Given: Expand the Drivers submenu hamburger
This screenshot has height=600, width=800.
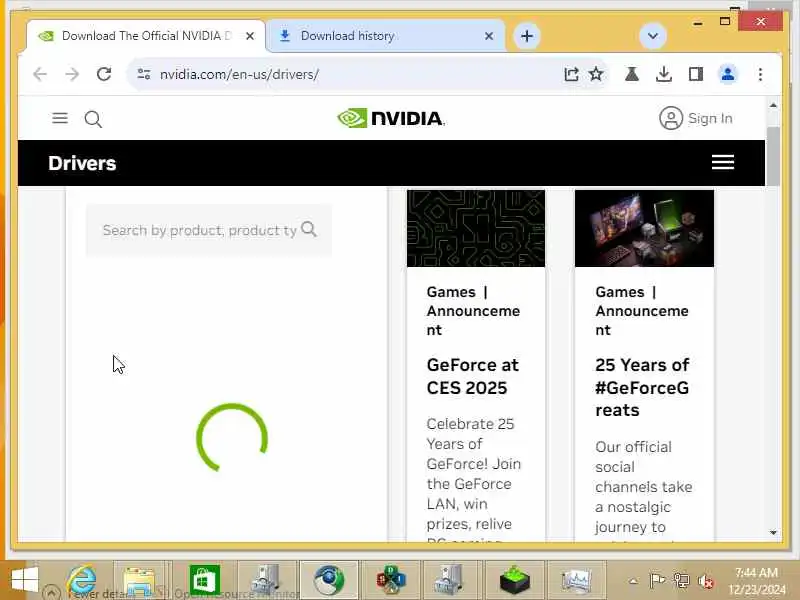Looking at the screenshot, I should click(x=723, y=162).
